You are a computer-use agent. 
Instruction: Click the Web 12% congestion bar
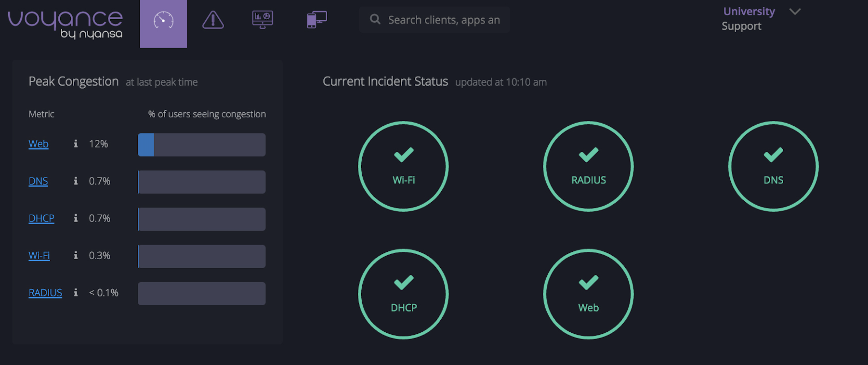201,145
